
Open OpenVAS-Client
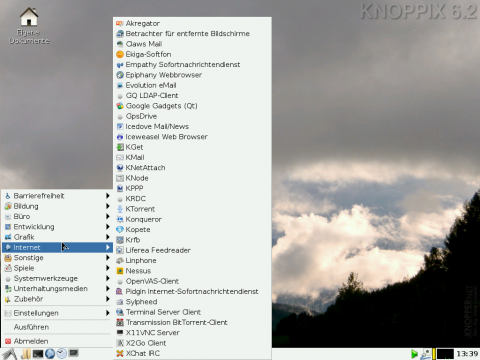[192, 281]
